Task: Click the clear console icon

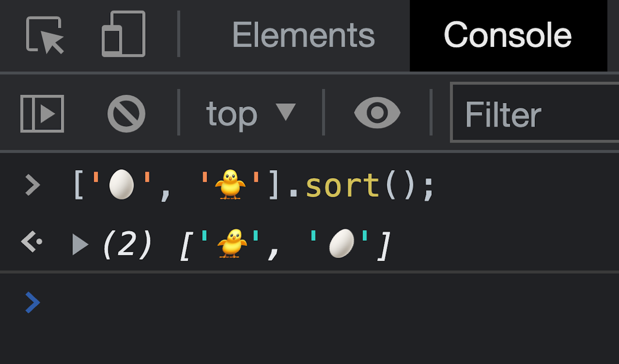Action: (126, 113)
